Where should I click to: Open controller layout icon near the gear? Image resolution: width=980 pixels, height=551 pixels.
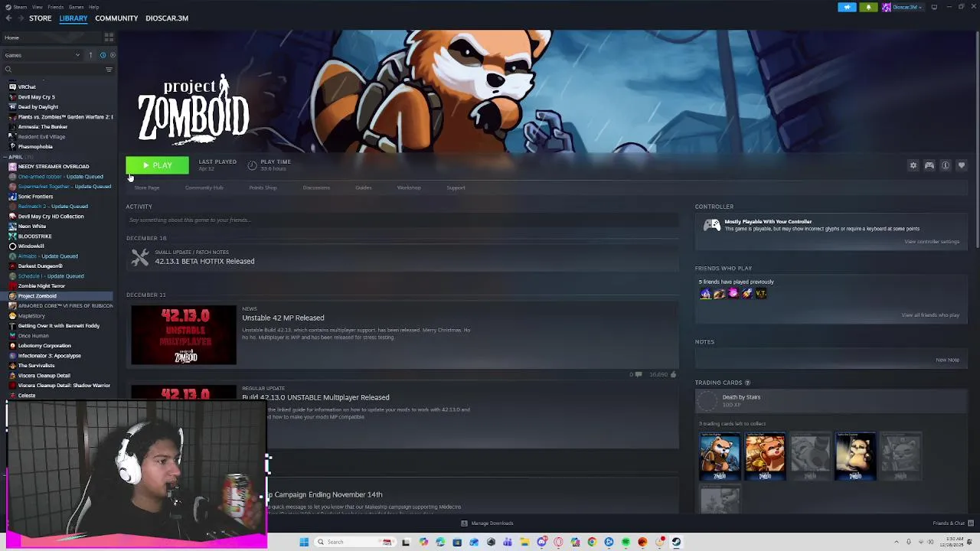929,165
